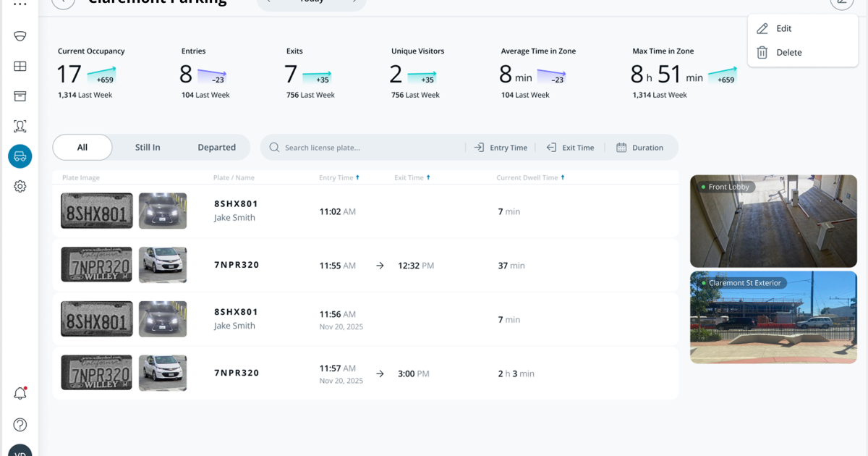Open the person recognition icon in sidebar
Image resolution: width=868 pixels, height=456 pixels.
point(20,127)
